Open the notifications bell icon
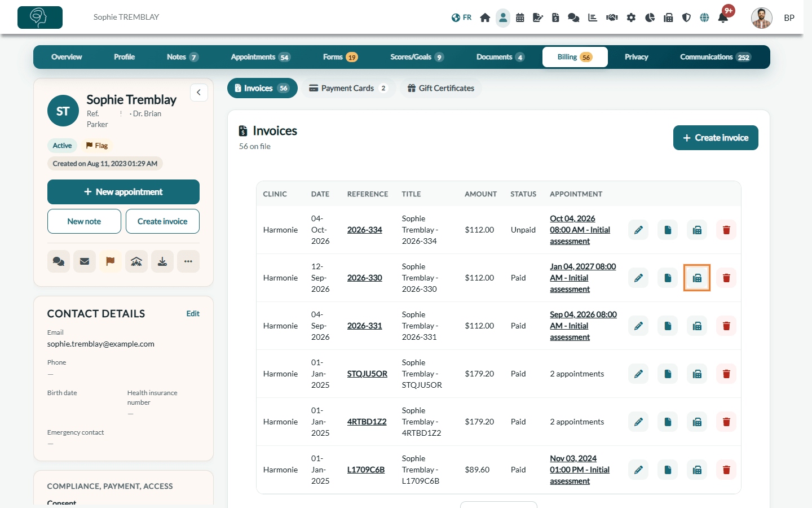The image size is (812, 508). point(723,17)
